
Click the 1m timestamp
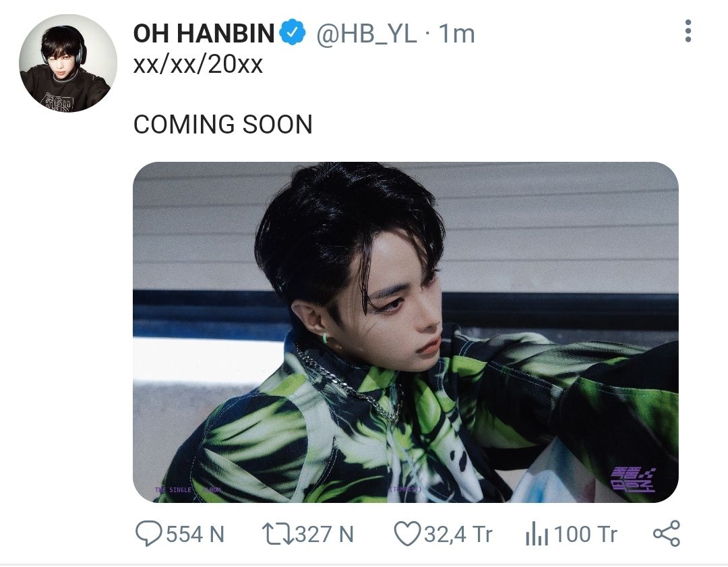[457, 34]
